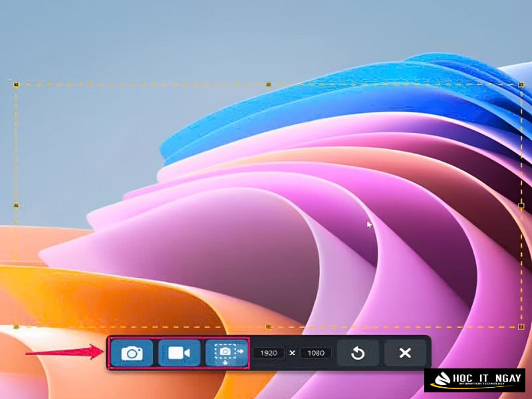
Task: Edit the width field showing 1920
Action: click(x=269, y=353)
